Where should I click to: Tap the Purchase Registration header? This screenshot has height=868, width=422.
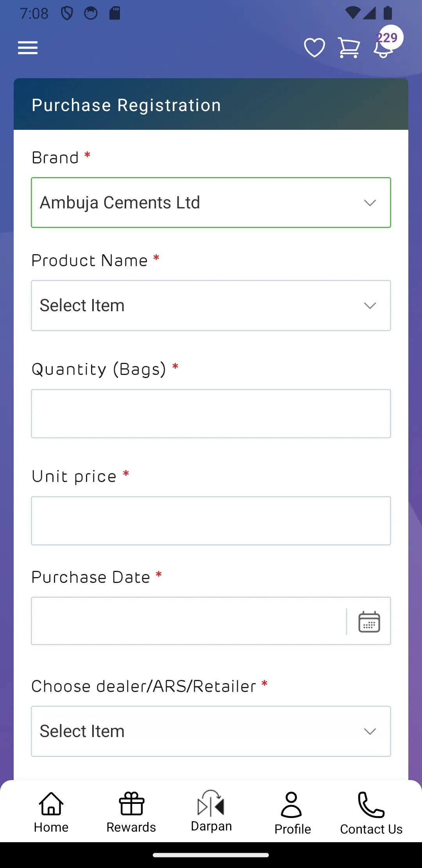(x=126, y=105)
